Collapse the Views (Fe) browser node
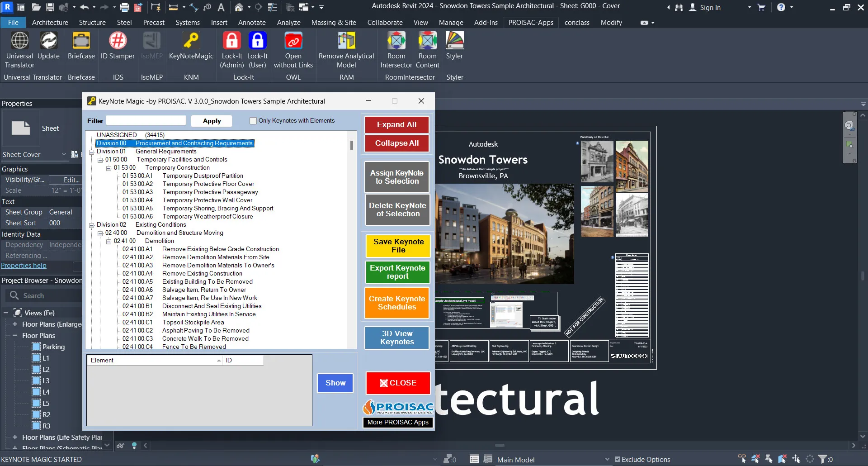Image resolution: width=868 pixels, height=466 pixels. pyautogui.click(x=6, y=313)
